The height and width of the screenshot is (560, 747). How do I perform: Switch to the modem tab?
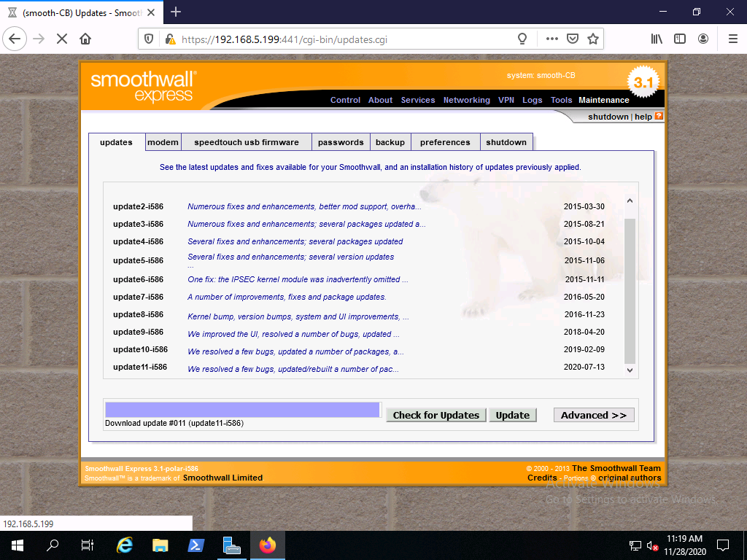pos(163,142)
